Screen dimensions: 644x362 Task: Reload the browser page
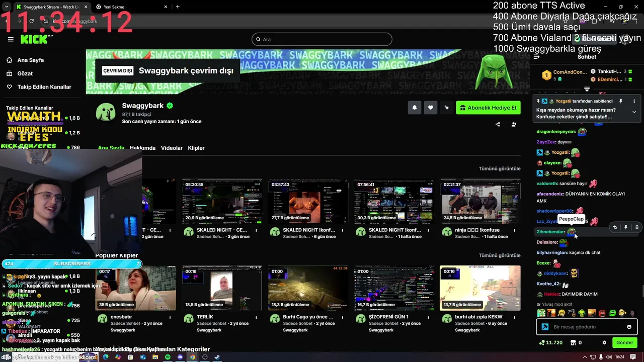[x=31, y=21]
